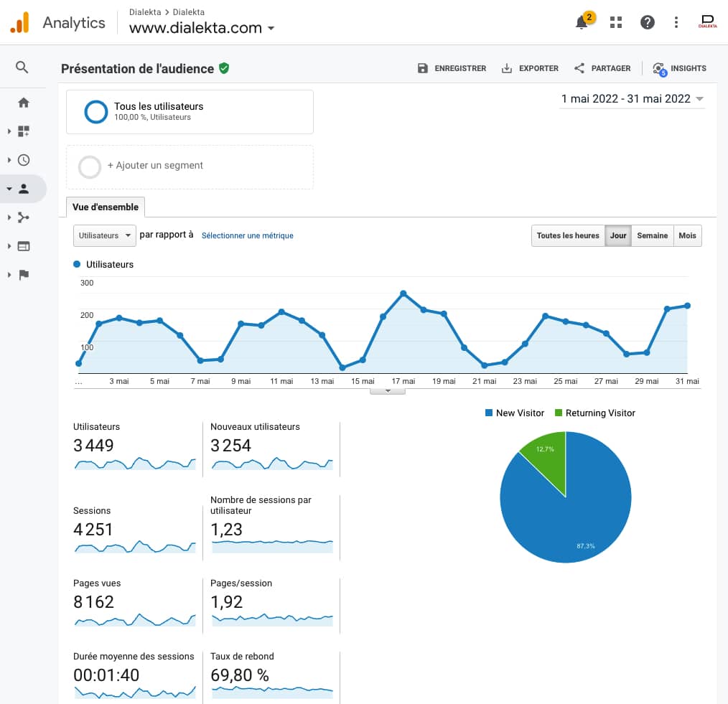Click the Sélectionner une métrique link
Screen dimensions: 728x704
click(247, 235)
